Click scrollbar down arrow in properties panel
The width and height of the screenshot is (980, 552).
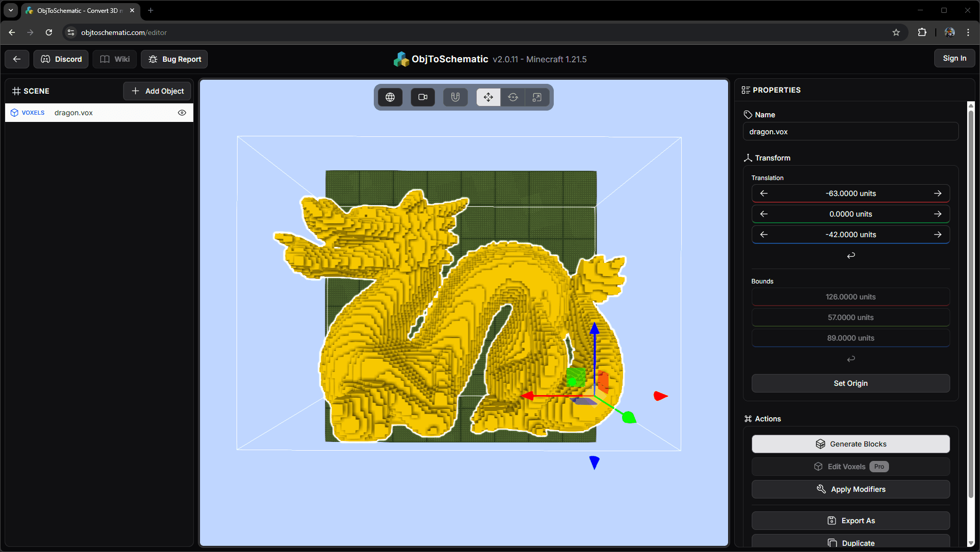pos(971,543)
